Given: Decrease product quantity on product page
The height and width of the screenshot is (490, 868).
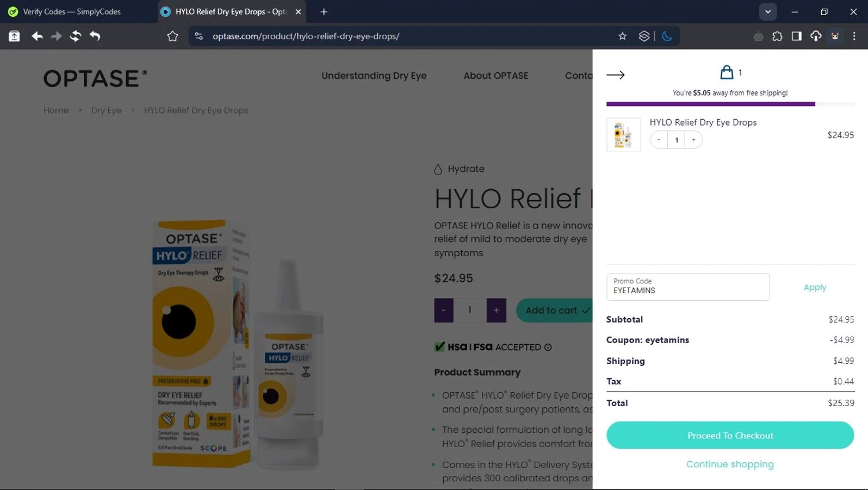Looking at the screenshot, I should pos(444,310).
